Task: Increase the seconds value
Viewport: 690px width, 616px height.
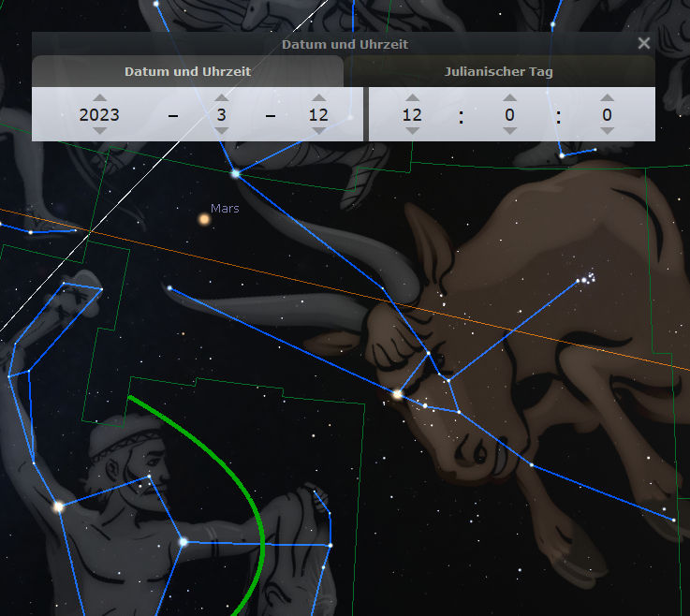Action: [607, 97]
